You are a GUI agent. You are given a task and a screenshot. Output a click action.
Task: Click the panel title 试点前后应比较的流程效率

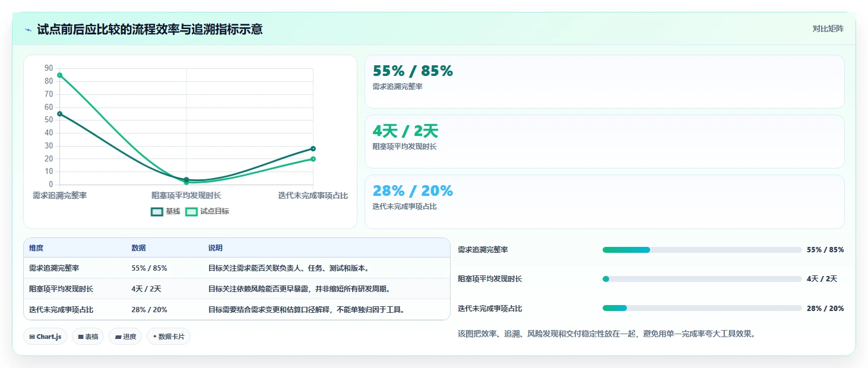pyautogui.click(x=150, y=29)
